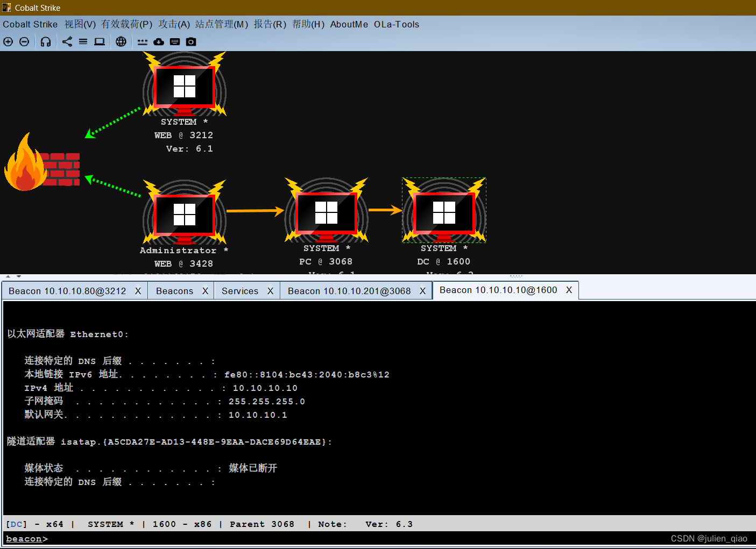Open the OLa-Tools menu
The height and width of the screenshot is (549, 756).
[397, 24]
